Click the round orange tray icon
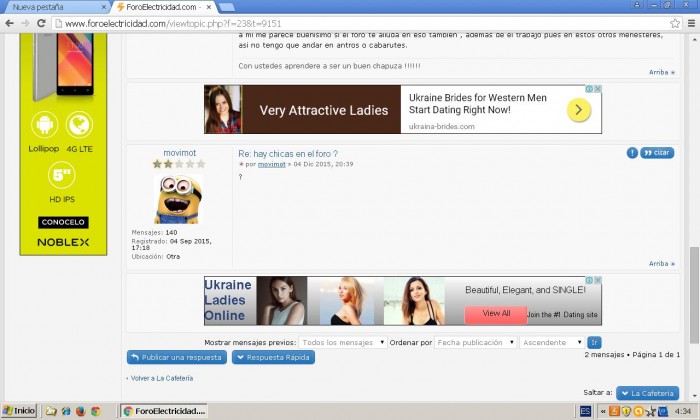Image resolution: width=700 pixels, height=420 pixels. coord(638,411)
